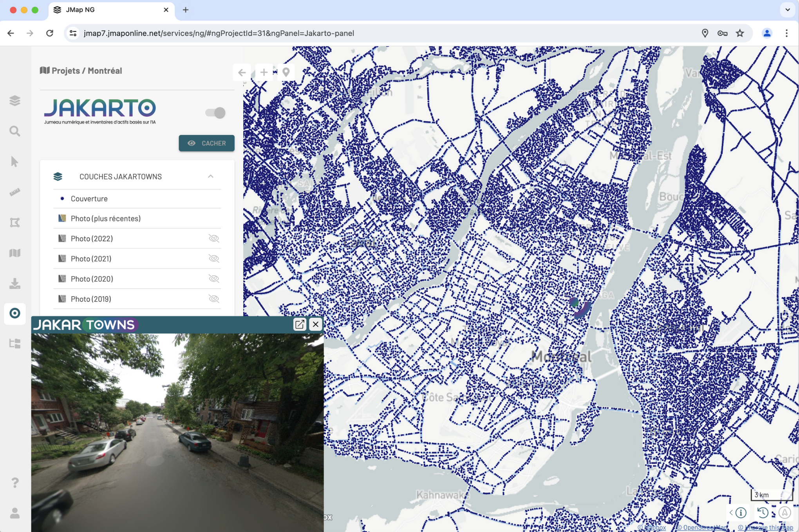This screenshot has width=799, height=532.
Task: Click the Cacher button
Action: (206, 143)
